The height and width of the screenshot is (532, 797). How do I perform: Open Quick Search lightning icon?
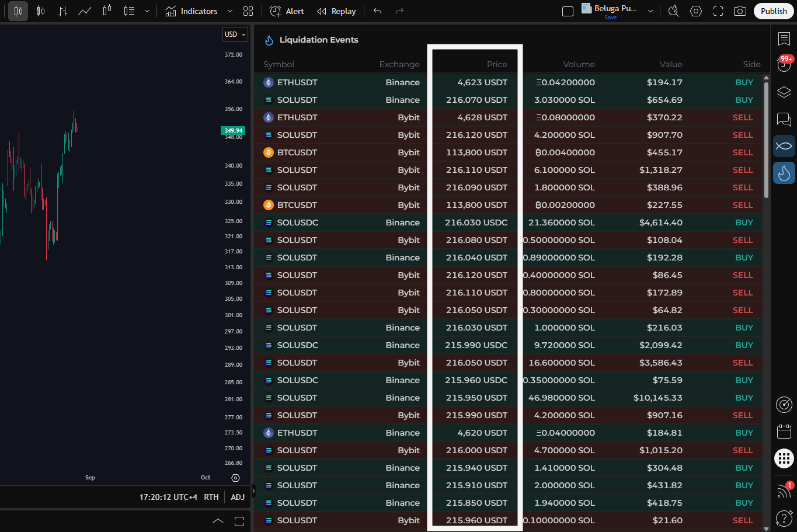click(x=673, y=11)
